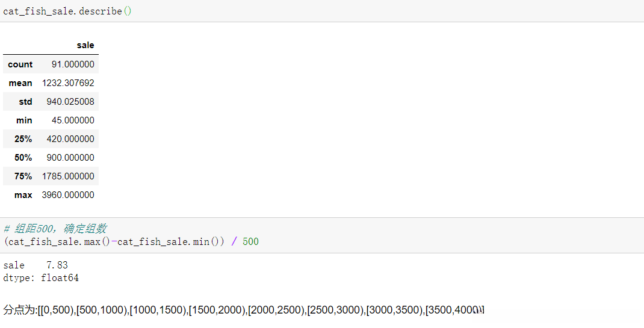Select the 'mean' row label
The image size is (644, 328).
click(20, 83)
